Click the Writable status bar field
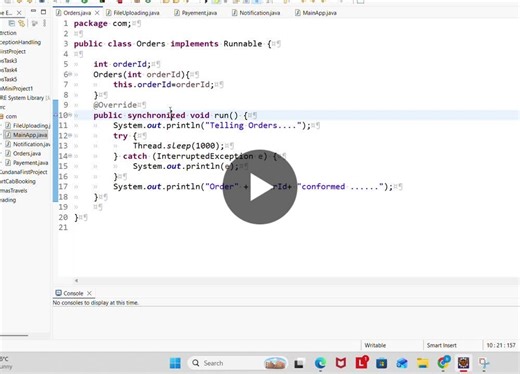 point(375,345)
